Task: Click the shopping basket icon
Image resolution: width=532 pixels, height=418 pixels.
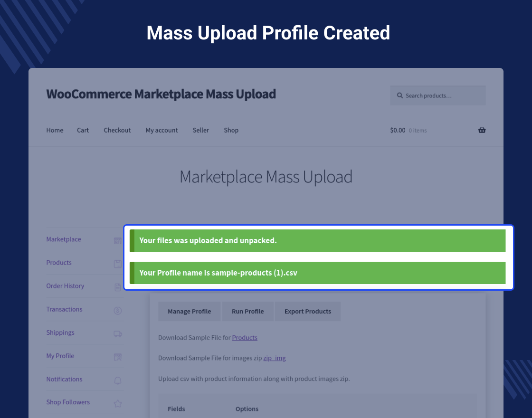Action: click(482, 130)
